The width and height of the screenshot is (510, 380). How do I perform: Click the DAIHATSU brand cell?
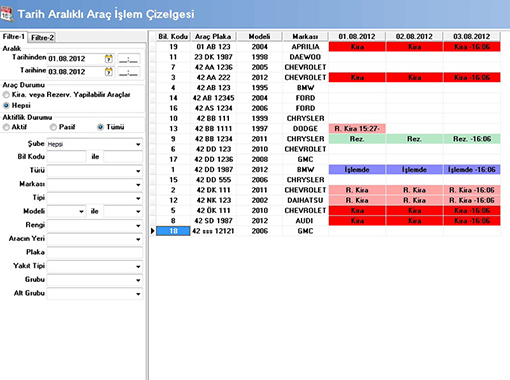click(305, 200)
